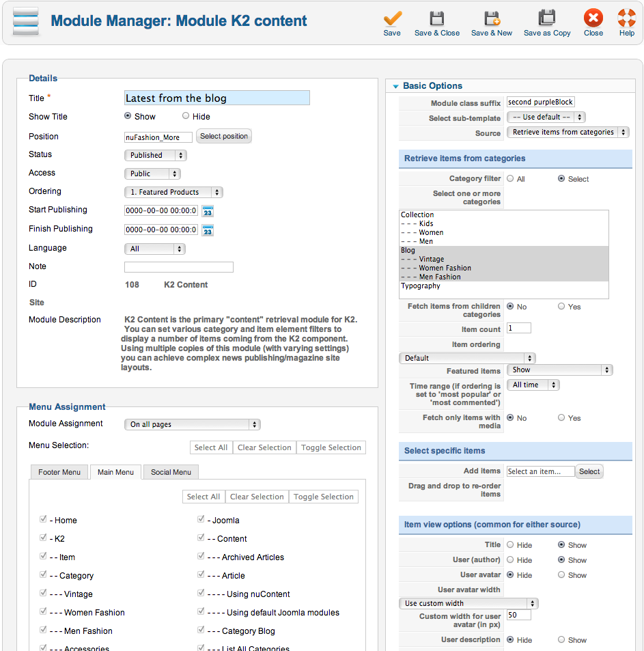Click the 'Select position' button
Viewport: 644px width, 651px height.
pos(224,136)
